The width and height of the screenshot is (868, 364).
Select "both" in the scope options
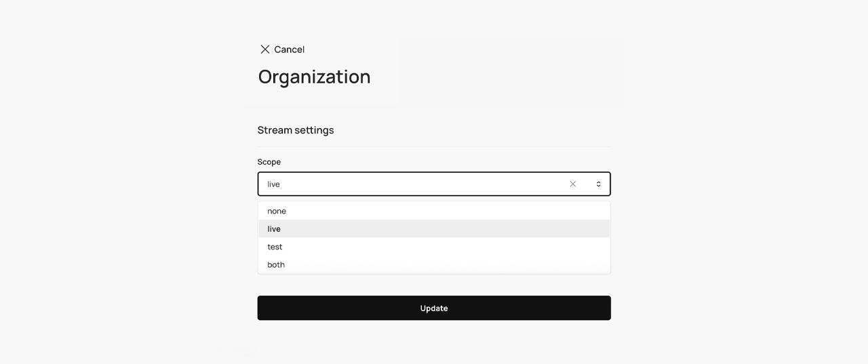point(276,264)
